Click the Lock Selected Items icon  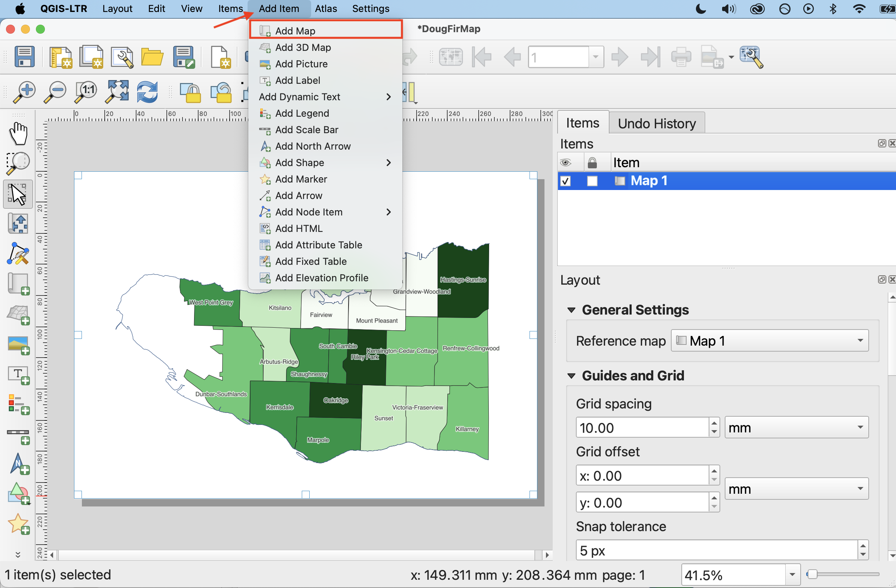(190, 93)
